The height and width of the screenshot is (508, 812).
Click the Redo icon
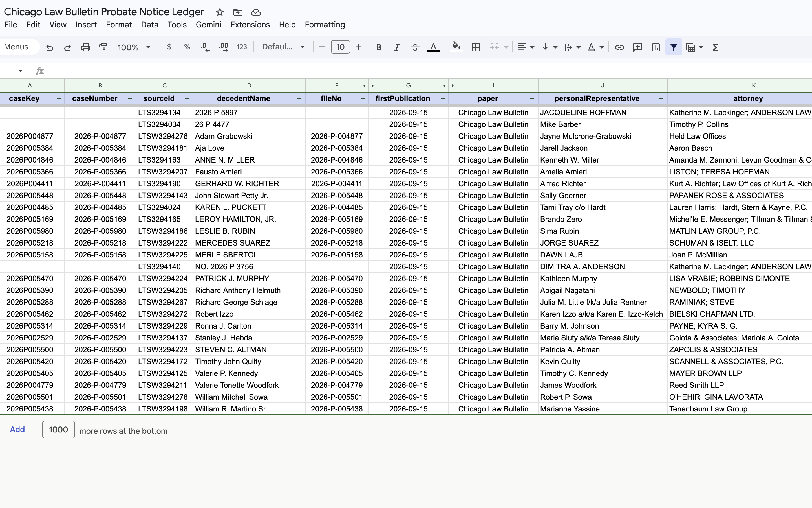[x=67, y=47]
